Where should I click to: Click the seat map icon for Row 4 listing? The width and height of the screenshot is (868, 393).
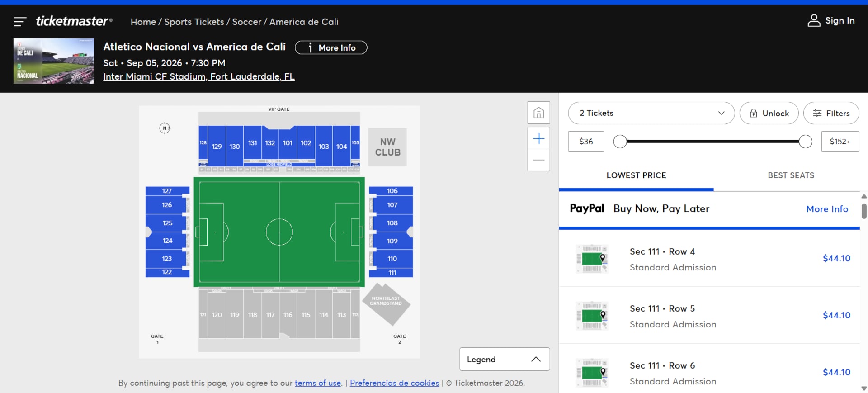[x=592, y=259]
